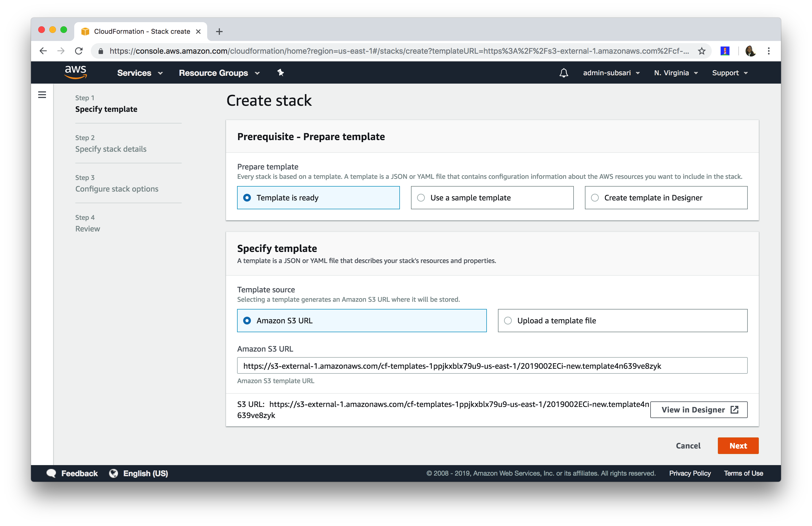Click the pushpin shortcuts icon
The image size is (812, 526).
pyautogui.click(x=281, y=73)
